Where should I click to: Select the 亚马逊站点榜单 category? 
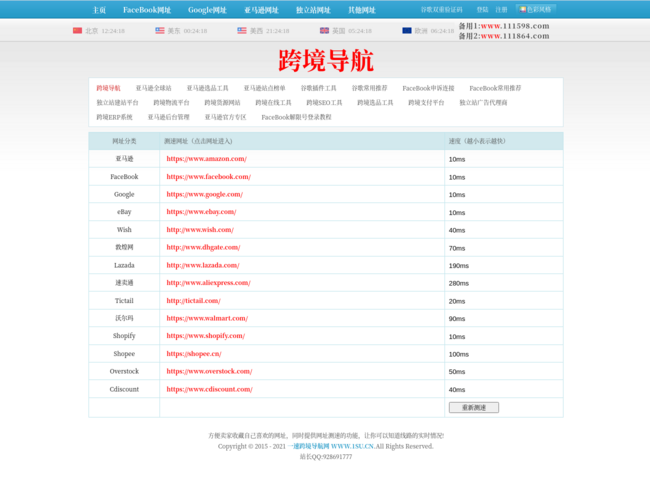point(264,88)
